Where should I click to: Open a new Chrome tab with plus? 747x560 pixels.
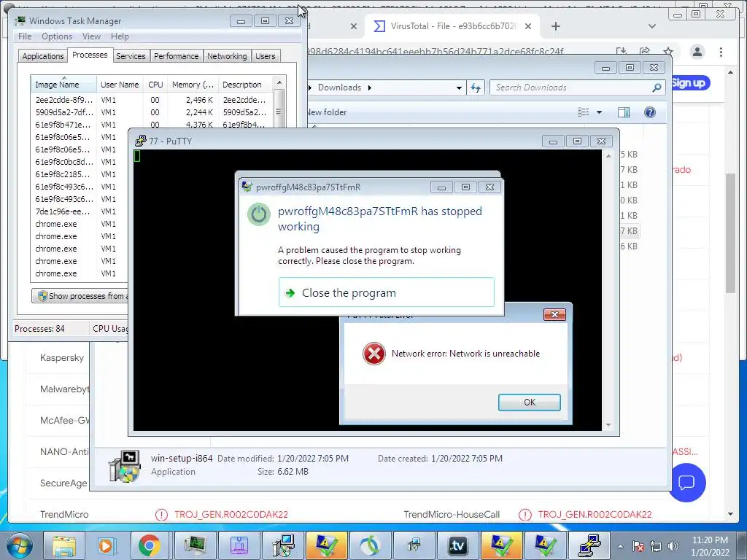(x=555, y=26)
